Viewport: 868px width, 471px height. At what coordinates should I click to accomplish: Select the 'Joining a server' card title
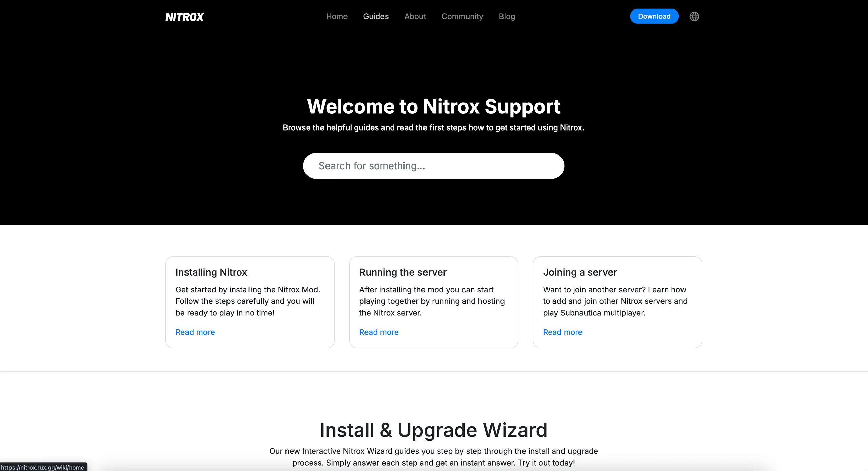[x=580, y=272]
